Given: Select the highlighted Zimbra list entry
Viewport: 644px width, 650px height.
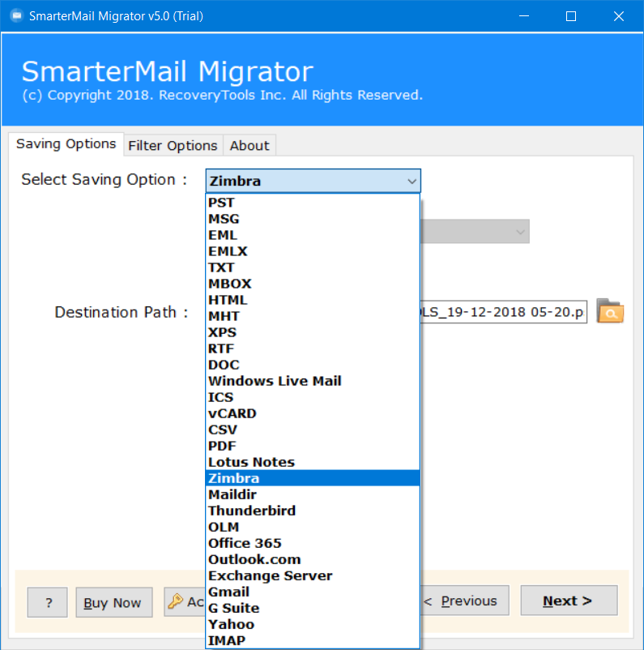Looking at the screenshot, I should tap(313, 478).
